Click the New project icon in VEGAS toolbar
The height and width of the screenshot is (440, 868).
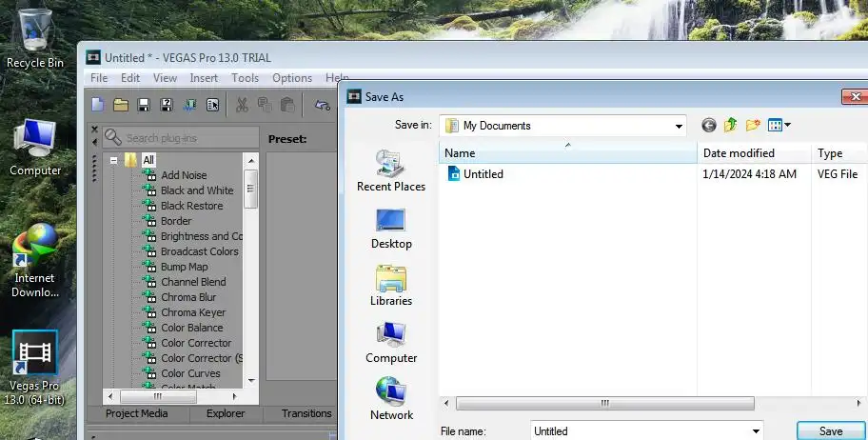tap(98, 105)
